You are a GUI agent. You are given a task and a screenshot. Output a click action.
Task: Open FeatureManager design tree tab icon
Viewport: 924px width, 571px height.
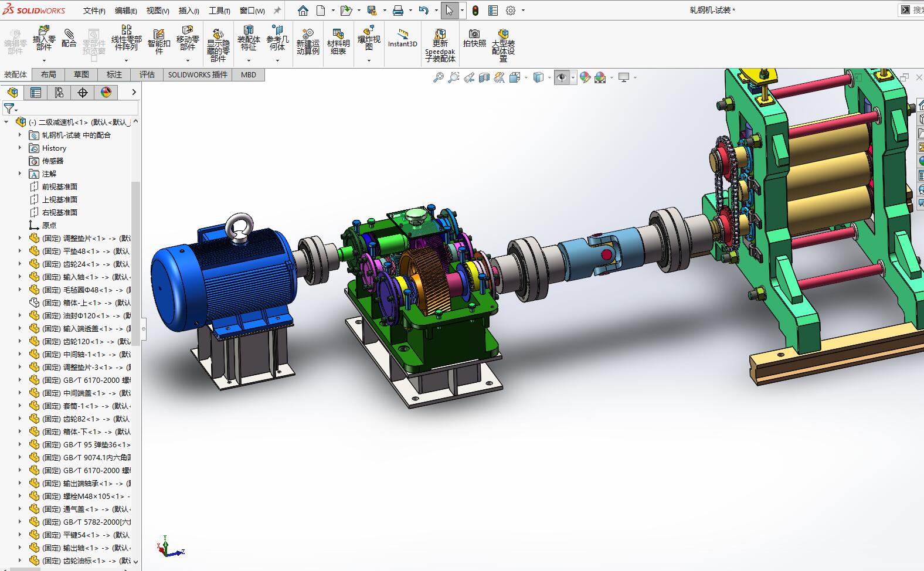click(12, 93)
